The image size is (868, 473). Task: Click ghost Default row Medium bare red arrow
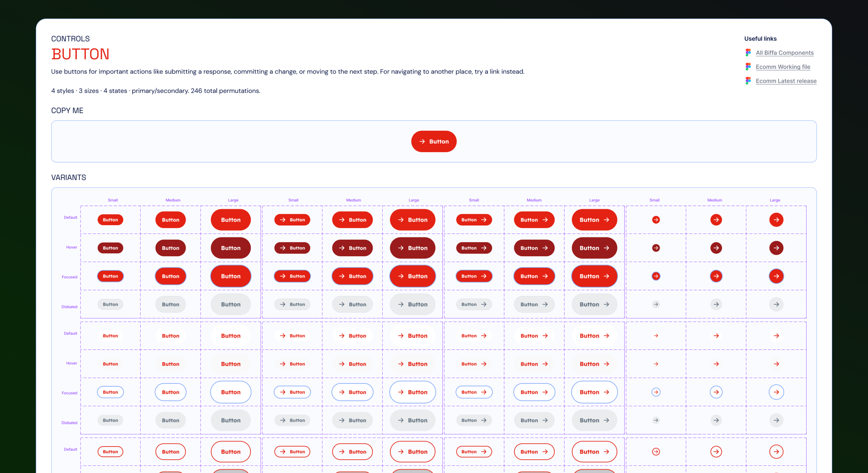tap(716, 336)
